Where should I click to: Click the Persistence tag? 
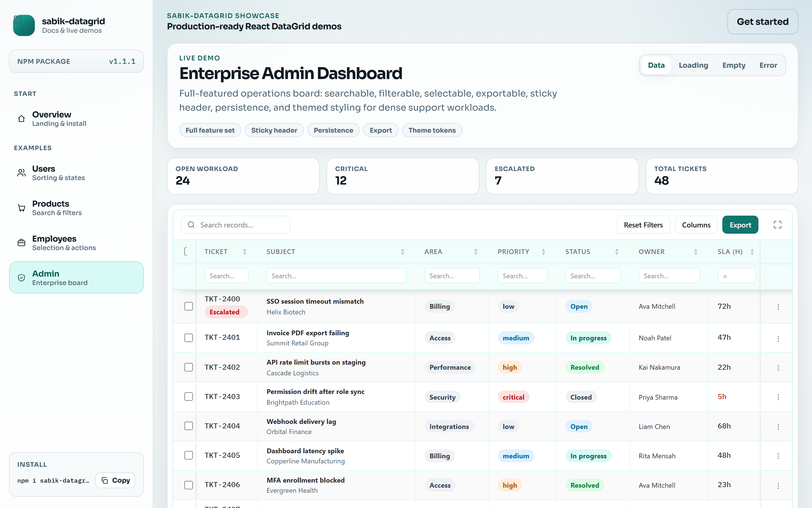(x=333, y=130)
